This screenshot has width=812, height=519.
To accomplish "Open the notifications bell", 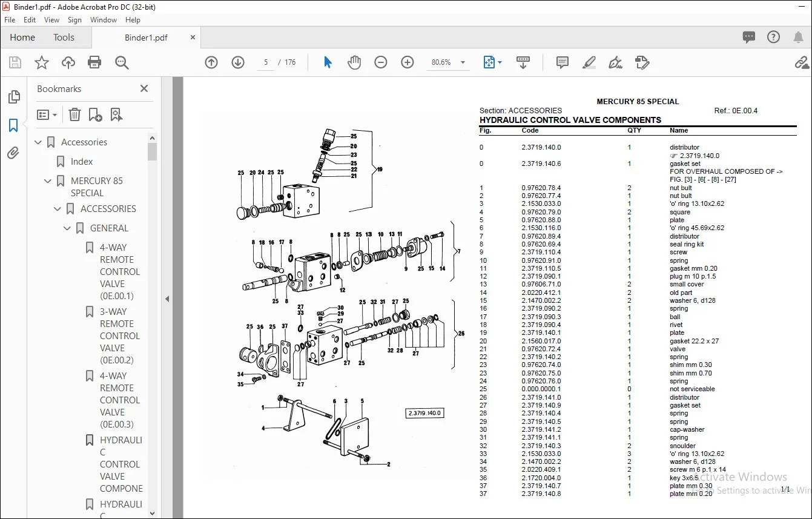I will click(798, 37).
